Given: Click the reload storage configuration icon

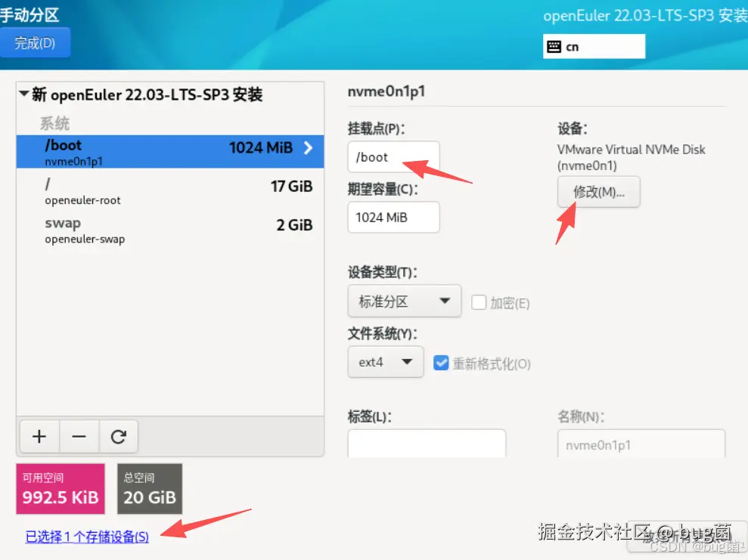Looking at the screenshot, I should [x=118, y=436].
